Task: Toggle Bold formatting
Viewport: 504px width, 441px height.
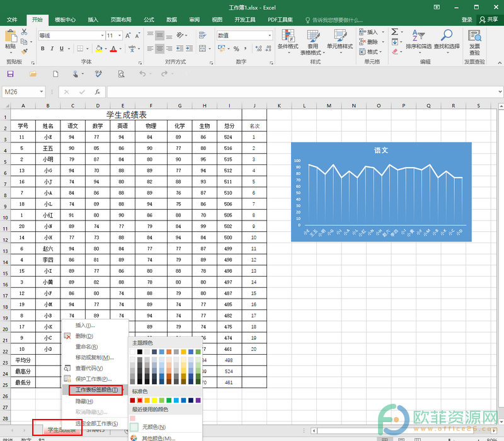Action: coord(42,49)
